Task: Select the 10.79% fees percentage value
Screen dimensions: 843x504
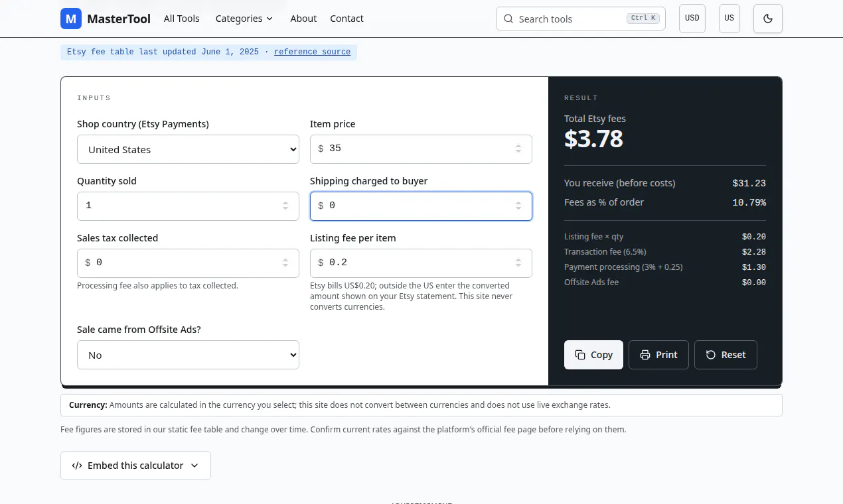Action: tap(749, 202)
